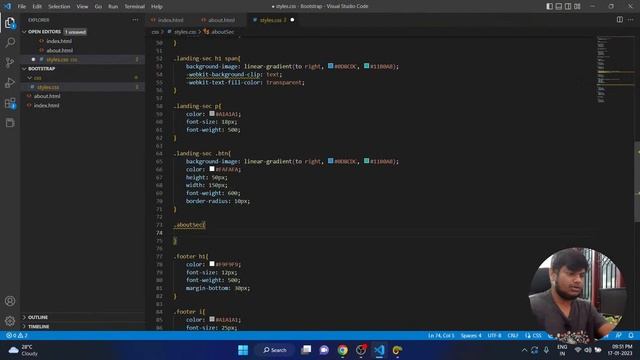Click UTF-8 encoding status

point(494,336)
